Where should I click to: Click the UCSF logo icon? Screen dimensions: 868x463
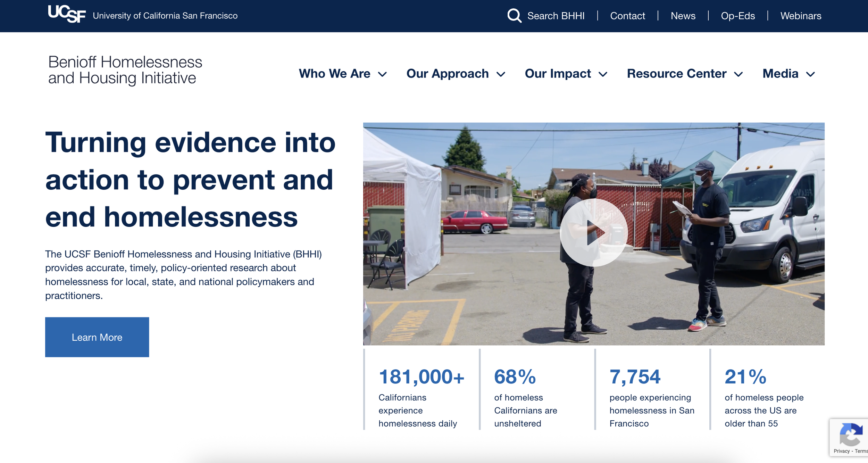67,14
